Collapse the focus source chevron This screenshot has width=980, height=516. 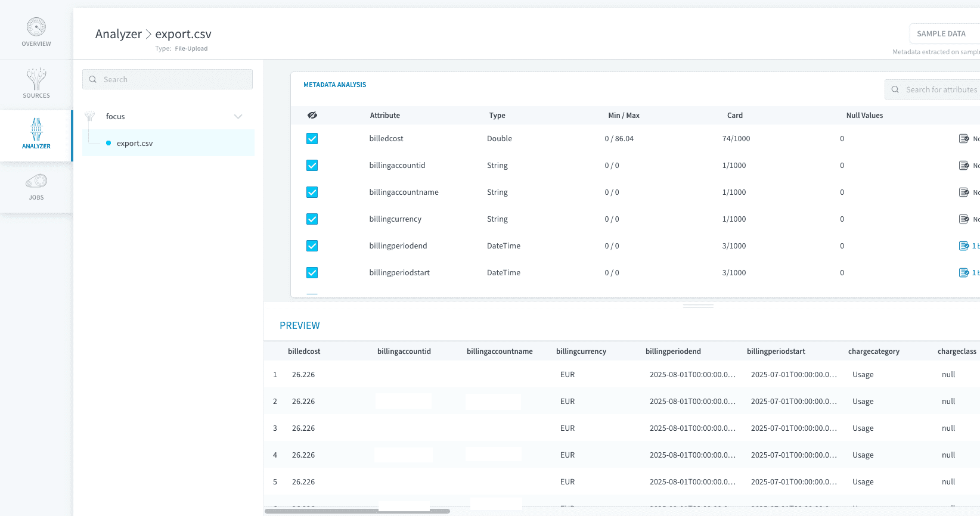pyautogui.click(x=238, y=117)
